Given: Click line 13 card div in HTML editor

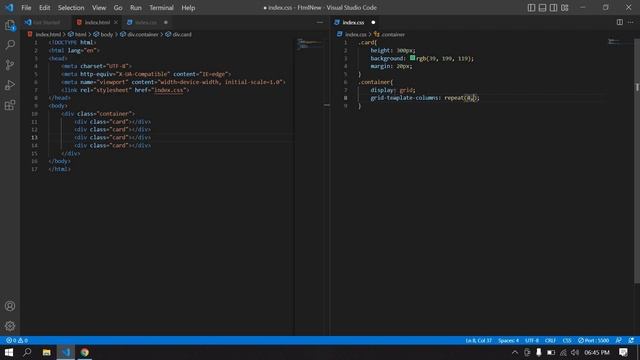Looking at the screenshot, I should pos(113,138).
